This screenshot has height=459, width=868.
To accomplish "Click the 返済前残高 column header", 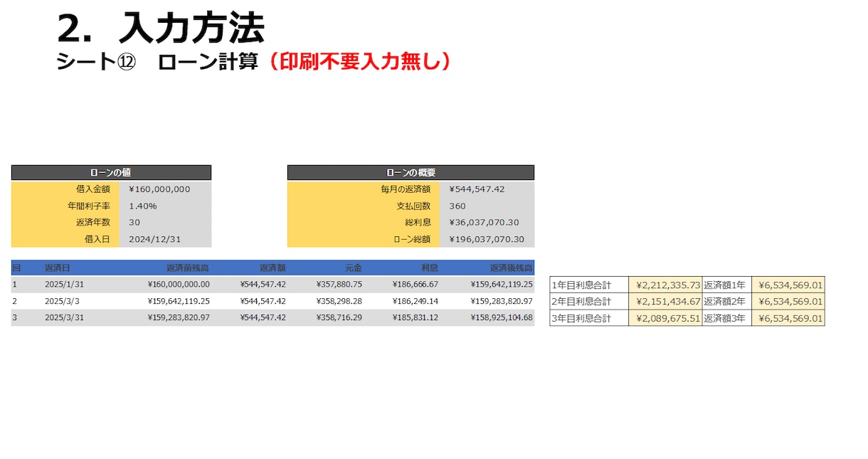I will 187,268.
